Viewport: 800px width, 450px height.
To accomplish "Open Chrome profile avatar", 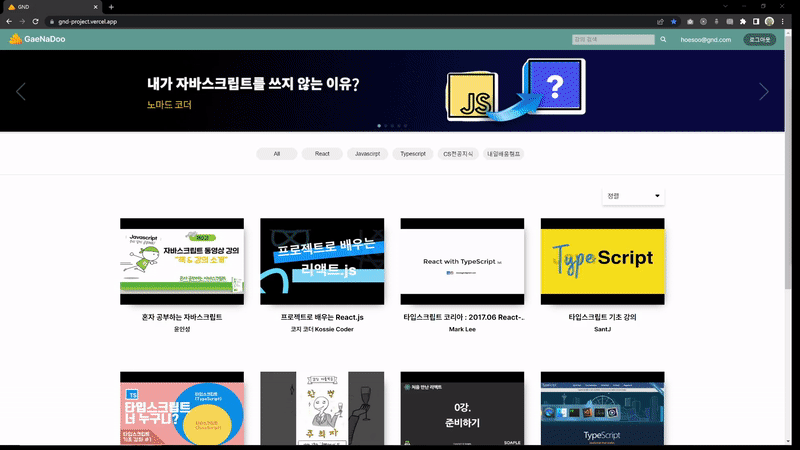I will pyautogui.click(x=769, y=21).
